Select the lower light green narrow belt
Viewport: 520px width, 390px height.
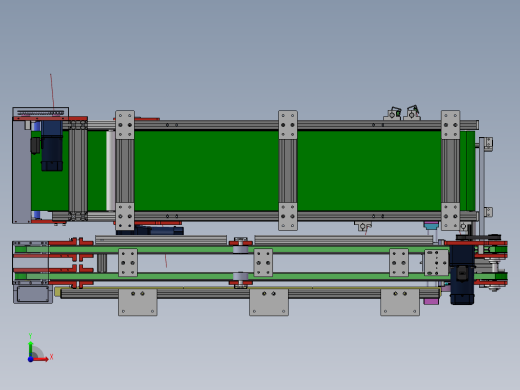[x=233, y=276]
